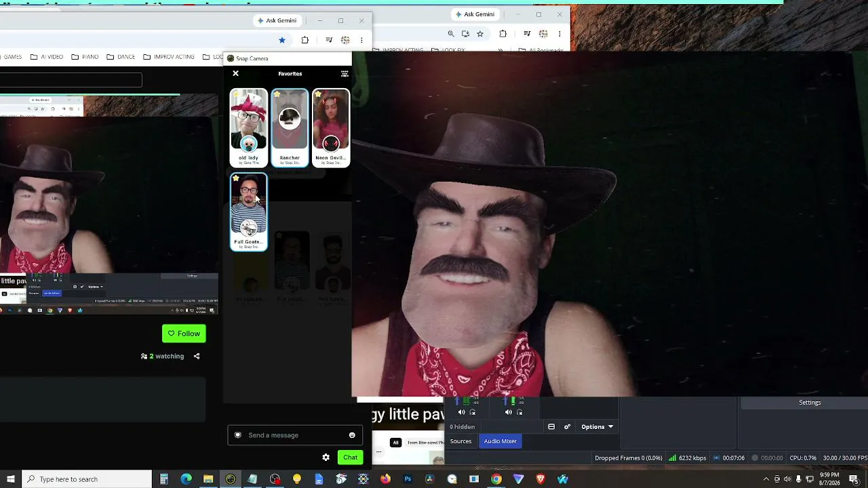This screenshot has height=488, width=868.
Task: Open the three-dot menu in rear Chrome
Action: [x=559, y=34]
